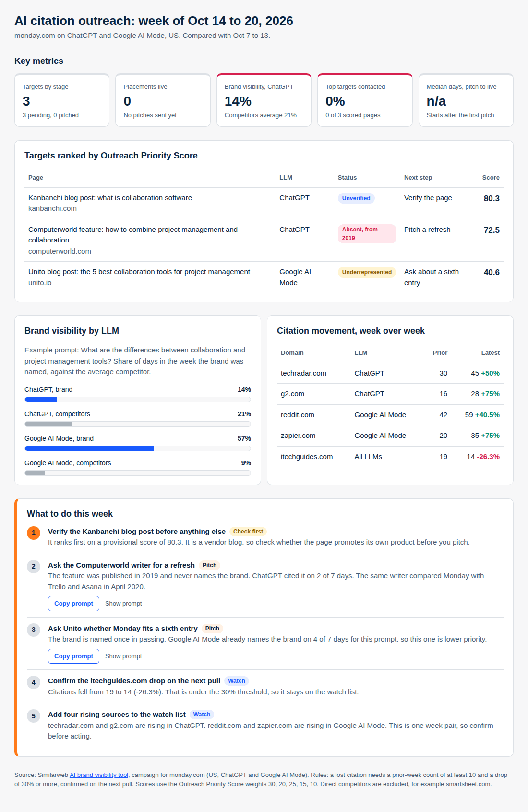528x812 pixels.
Task: Click the Kanbanchi blog post row title
Action: (x=110, y=198)
